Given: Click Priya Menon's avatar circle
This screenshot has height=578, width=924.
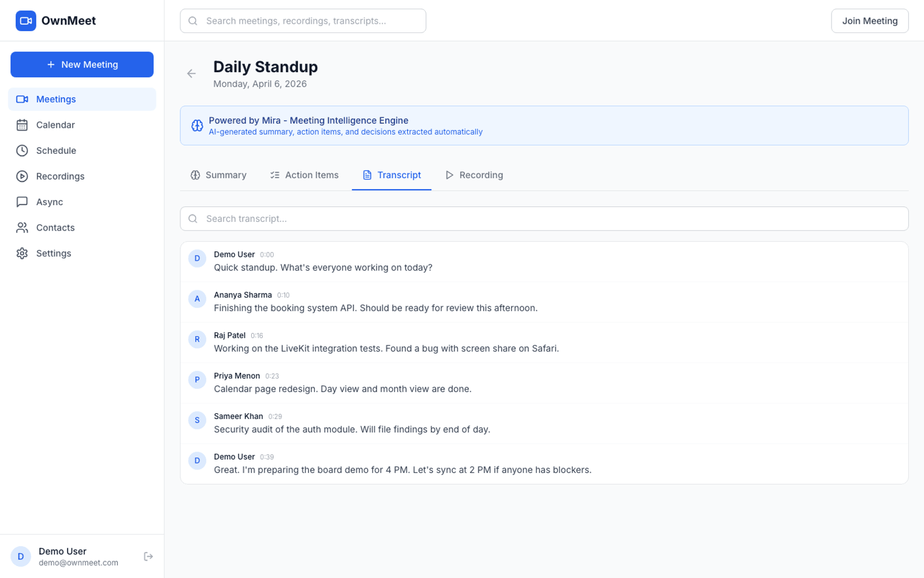Looking at the screenshot, I should click(198, 380).
